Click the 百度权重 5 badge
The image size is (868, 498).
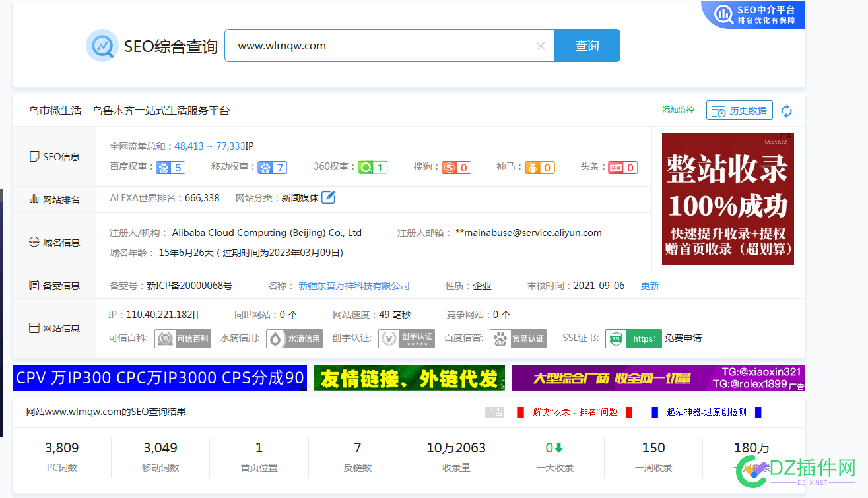[170, 168]
